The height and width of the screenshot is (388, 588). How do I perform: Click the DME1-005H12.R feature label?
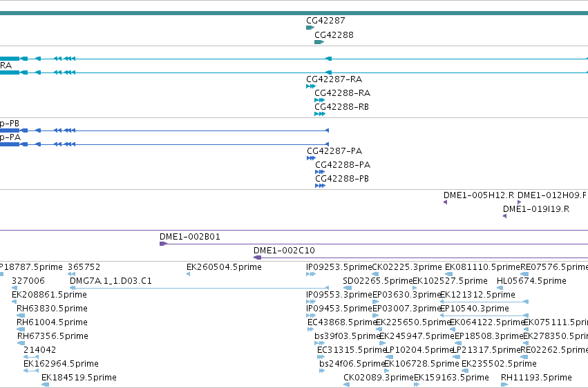click(479, 195)
